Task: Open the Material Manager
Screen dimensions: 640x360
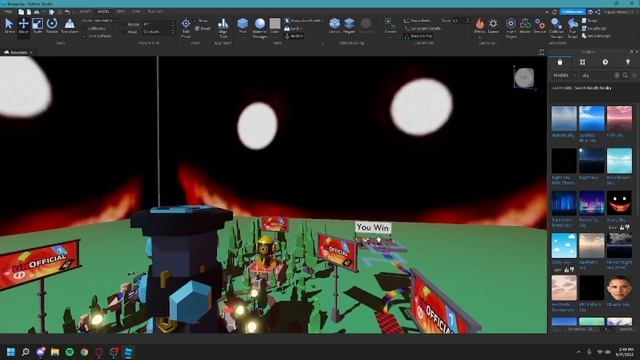Action: (260, 27)
